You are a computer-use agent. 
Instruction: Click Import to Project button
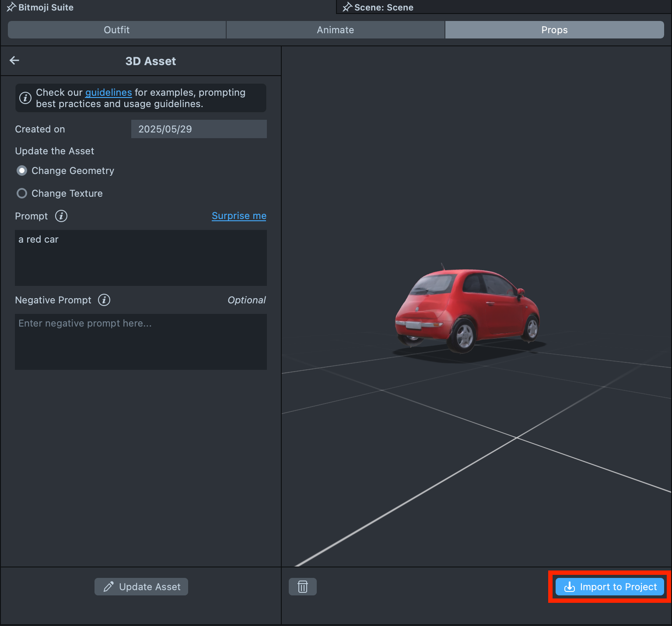click(x=609, y=587)
